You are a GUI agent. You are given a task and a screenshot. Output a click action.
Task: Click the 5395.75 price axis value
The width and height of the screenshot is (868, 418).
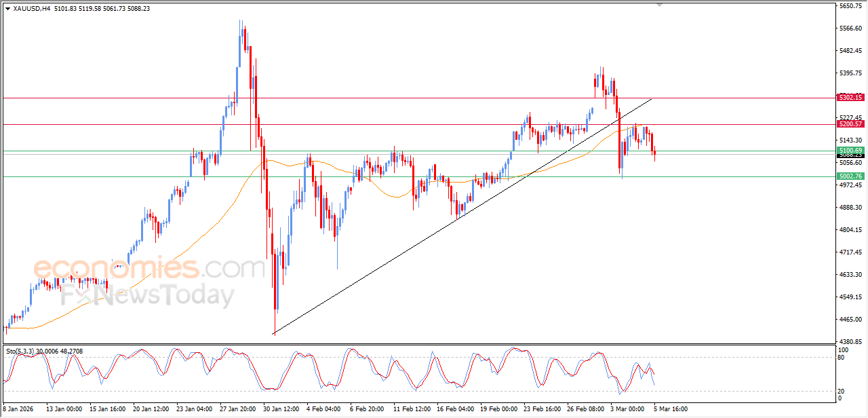point(851,73)
